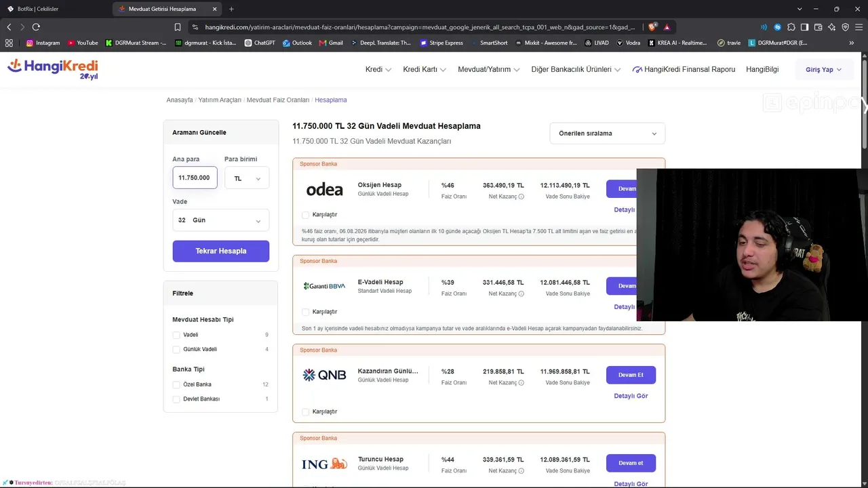Tick Karşılaştır checkbox for Garanti E-Vadeli Hesap
Image resolution: width=868 pixels, height=488 pixels.
pos(305,312)
